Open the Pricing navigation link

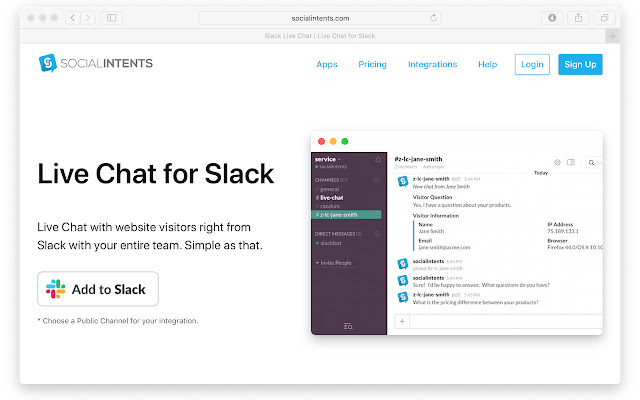(x=372, y=64)
